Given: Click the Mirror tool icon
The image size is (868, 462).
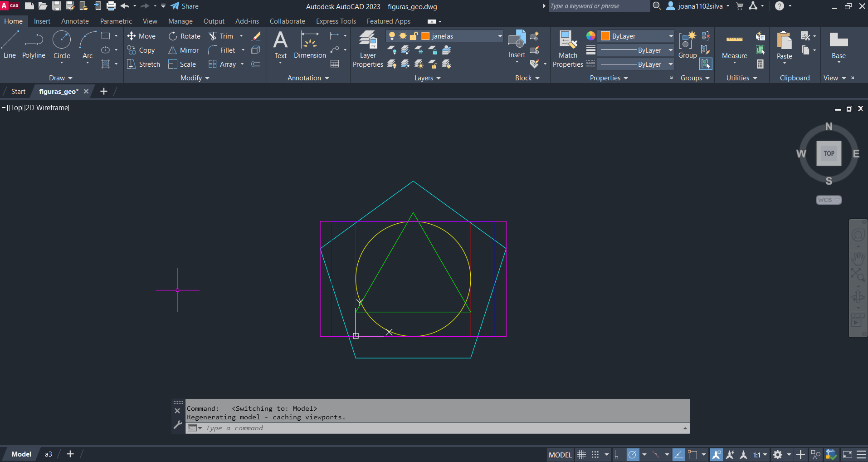Looking at the screenshot, I should pos(173,50).
